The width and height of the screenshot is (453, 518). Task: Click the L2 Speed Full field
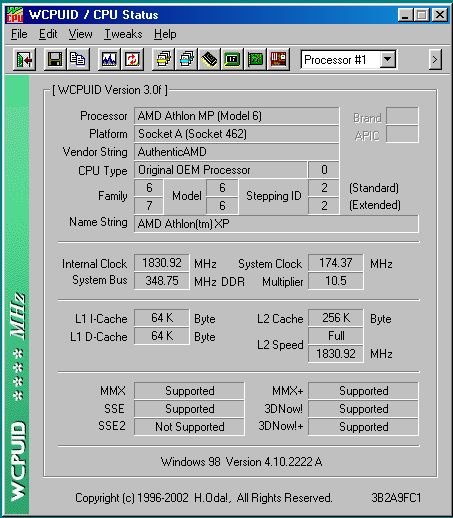pyautogui.click(x=336, y=336)
